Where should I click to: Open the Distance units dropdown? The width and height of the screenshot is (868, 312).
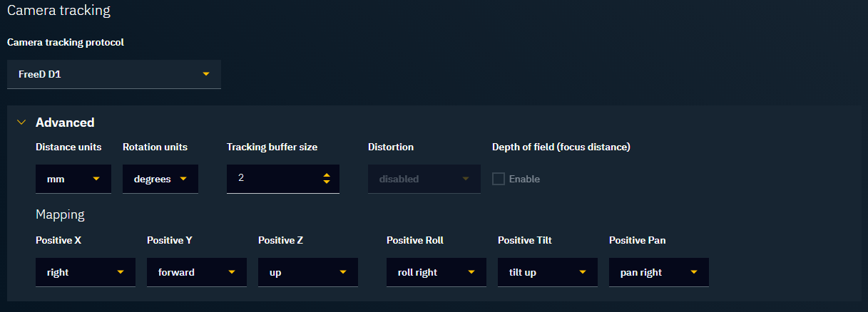[73, 179]
